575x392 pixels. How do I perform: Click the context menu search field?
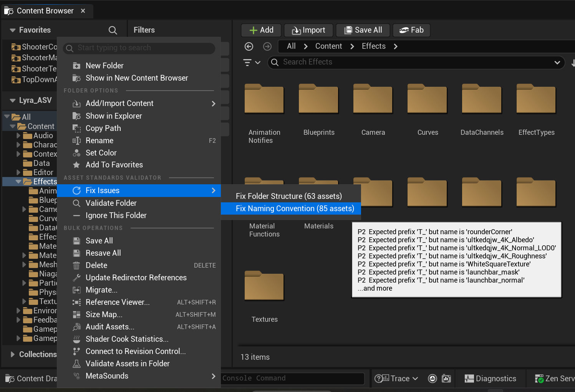139,48
